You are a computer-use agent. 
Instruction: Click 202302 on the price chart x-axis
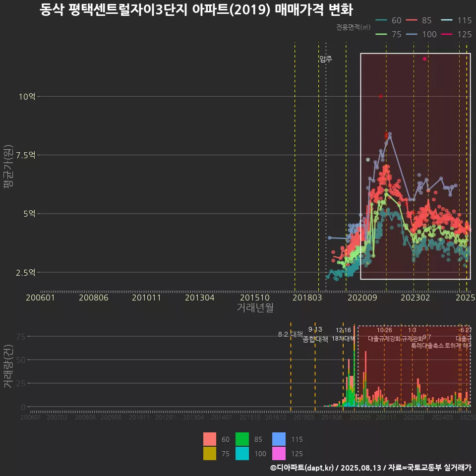click(416, 297)
